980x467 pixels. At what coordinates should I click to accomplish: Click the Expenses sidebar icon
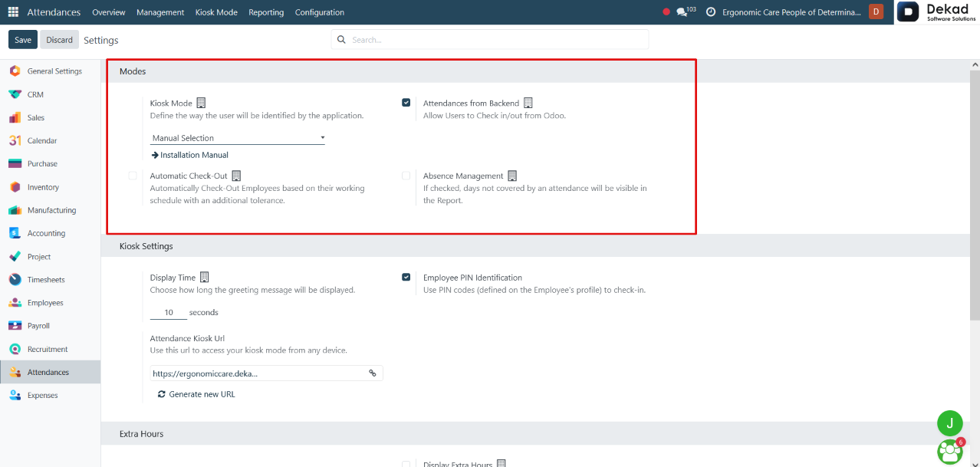(x=15, y=395)
